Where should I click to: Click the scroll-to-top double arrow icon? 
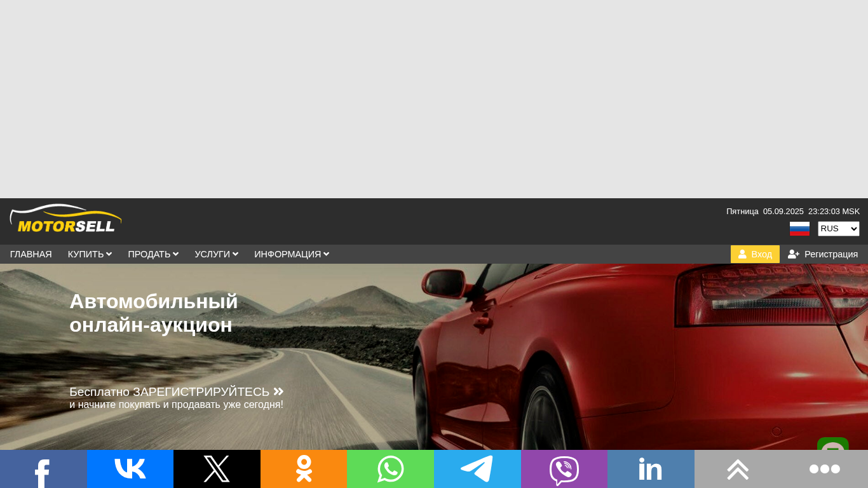coord(738,469)
